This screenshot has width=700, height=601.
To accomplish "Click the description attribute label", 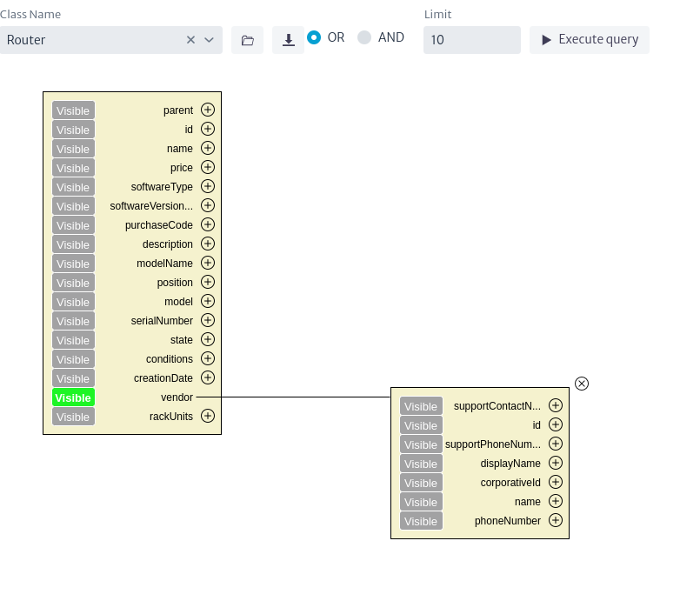I will 168,244.
